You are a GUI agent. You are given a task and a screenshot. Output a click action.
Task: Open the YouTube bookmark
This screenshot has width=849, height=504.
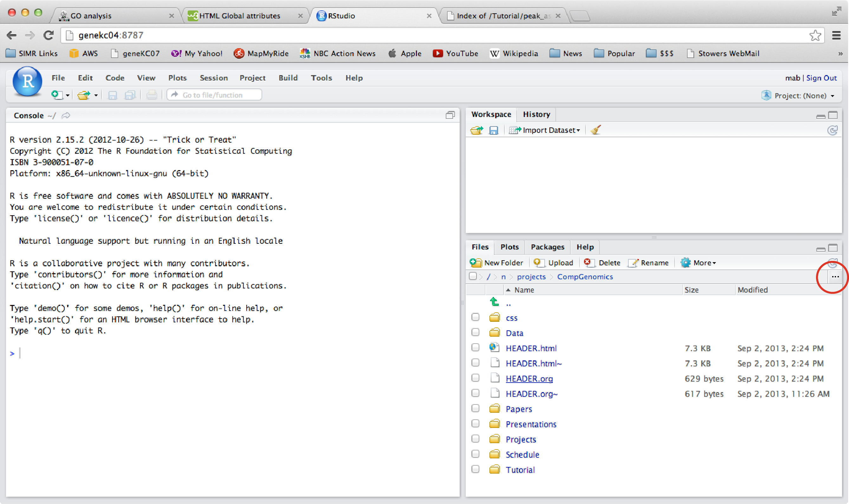(x=455, y=53)
